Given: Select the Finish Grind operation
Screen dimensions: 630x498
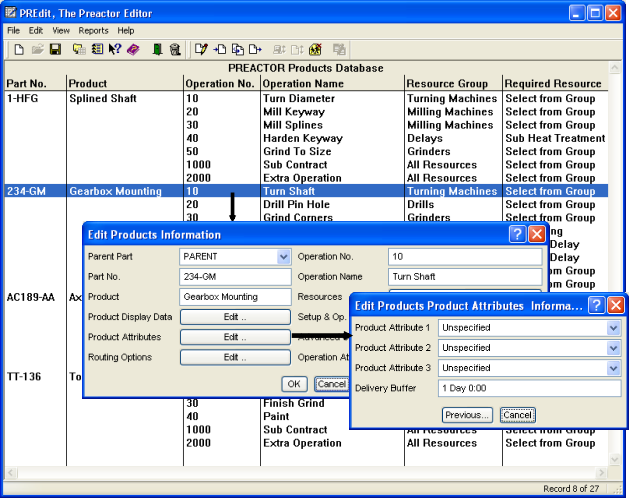Looking at the screenshot, I should [x=294, y=403].
